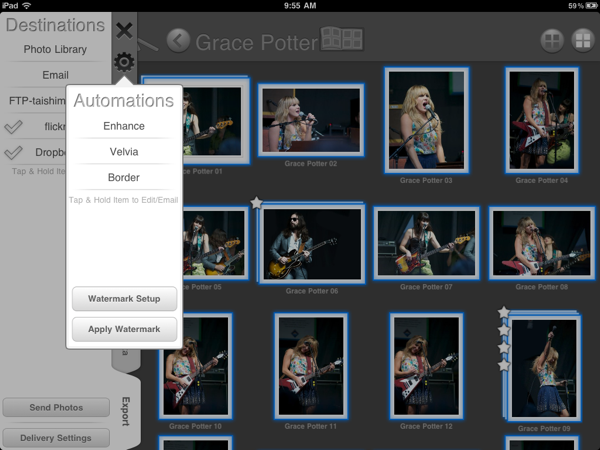Close the Destinations panel with the X icon
Viewport: 600px width, 450px height.
pos(124,31)
